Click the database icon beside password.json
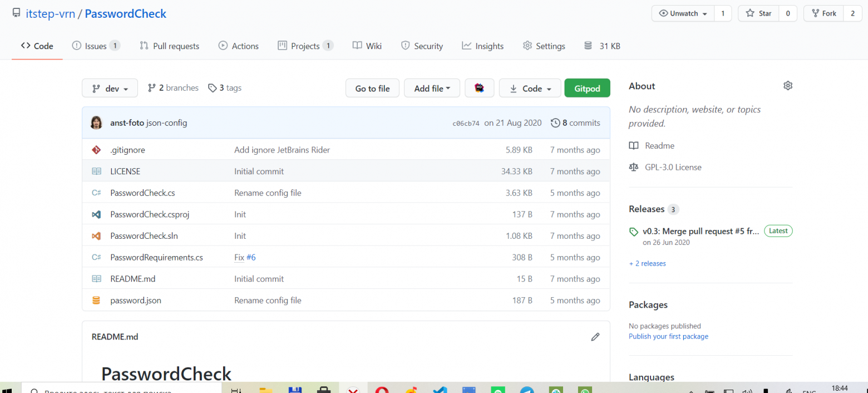This screenshot has height=393, width=868. point(96,300)
